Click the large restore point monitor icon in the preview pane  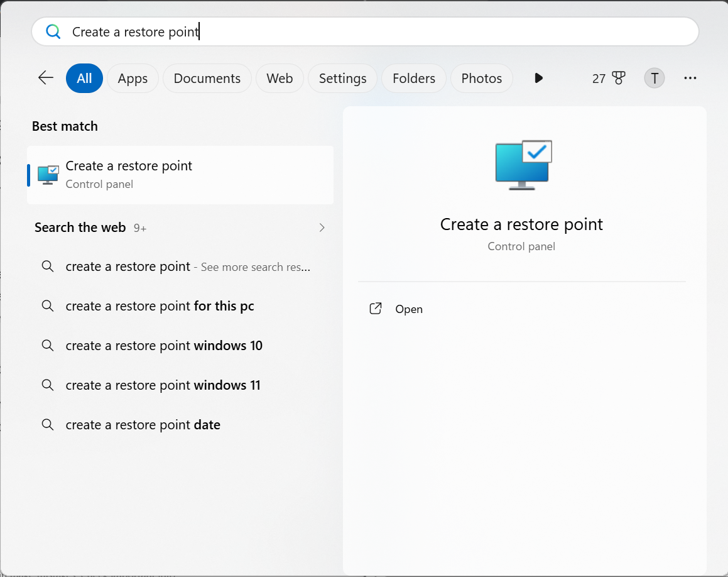pyautogui.click(x=523, y=165)
